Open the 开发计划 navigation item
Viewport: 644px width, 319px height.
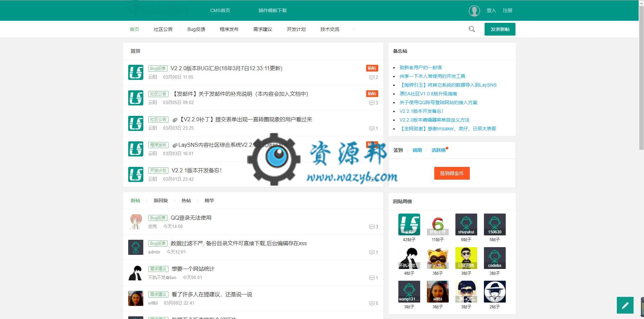[x=296, y=29]
